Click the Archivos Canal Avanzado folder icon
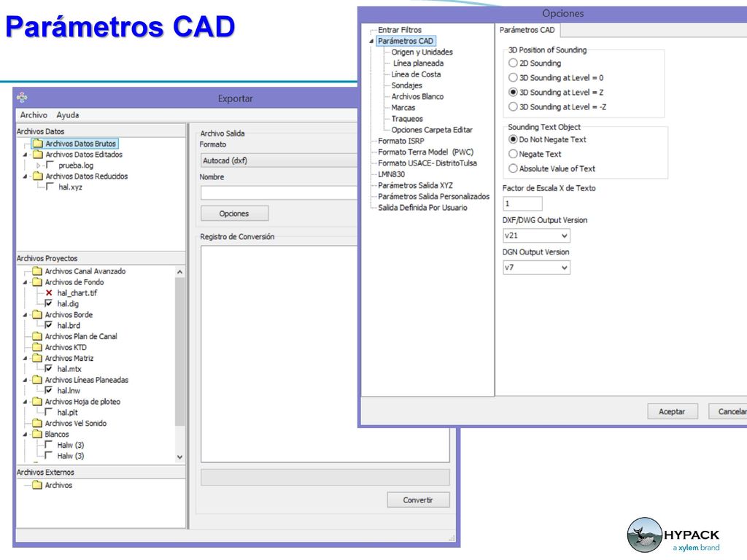This screenshot has width=747, height=560. (37, 271)
